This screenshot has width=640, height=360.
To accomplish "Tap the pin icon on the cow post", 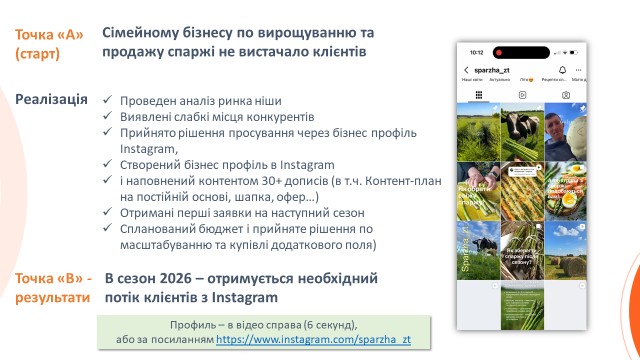I will (539, 108).
